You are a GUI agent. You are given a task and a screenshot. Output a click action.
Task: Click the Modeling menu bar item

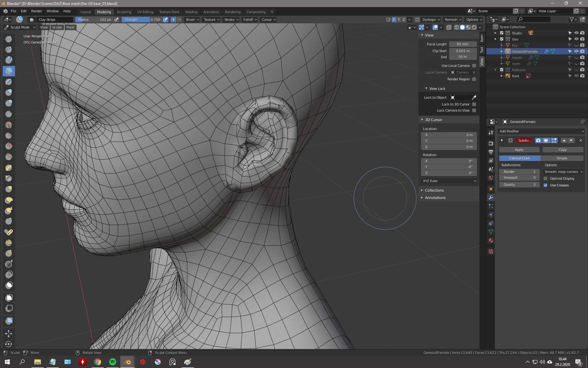[x=104, y=11]
